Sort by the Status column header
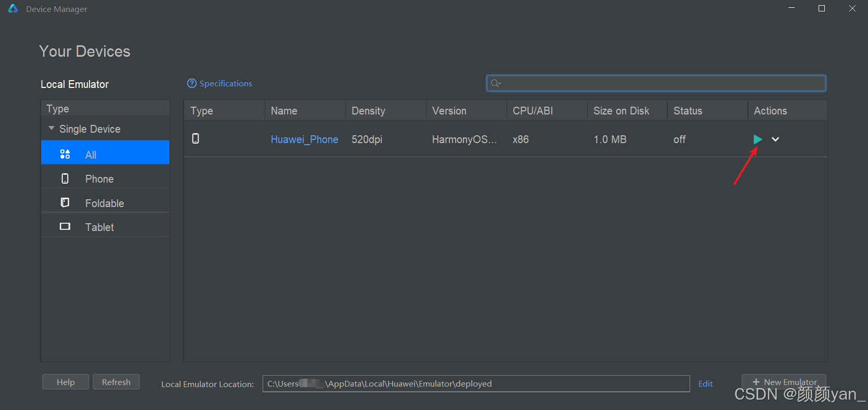868x410 pixels. [x=708, y=111]
